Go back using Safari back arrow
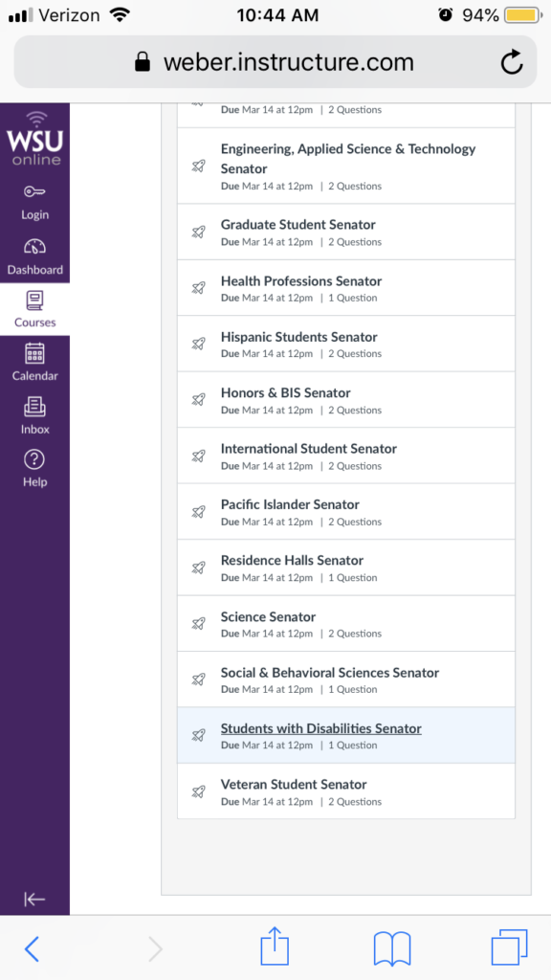551x980 pixels. pyautogui.click(x=32, y=949)
